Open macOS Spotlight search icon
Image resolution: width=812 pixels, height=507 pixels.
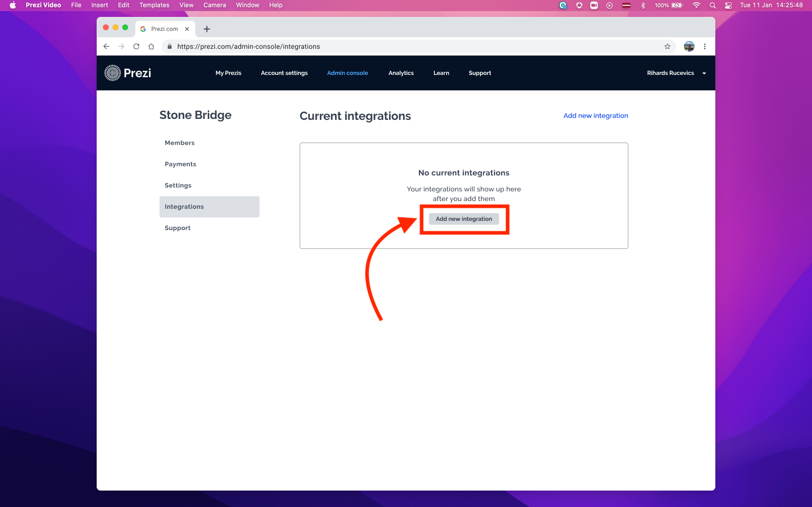(x=712, y=5)
